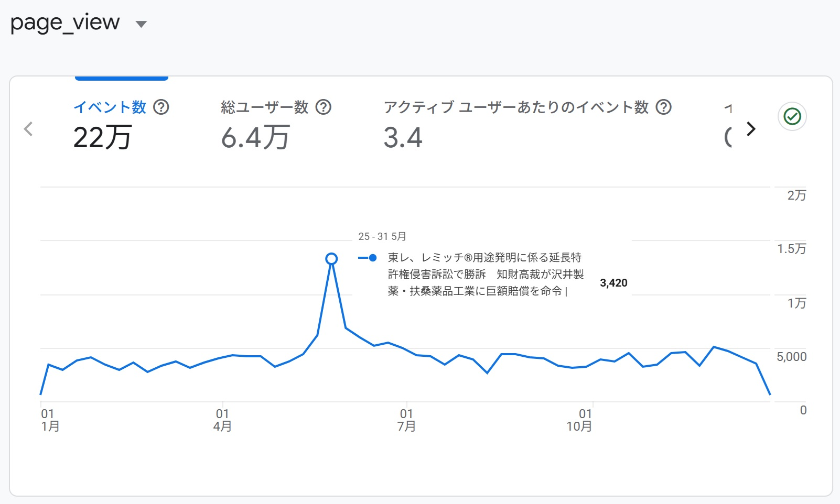Select the イベント数 metric tab

coord(110,107)
